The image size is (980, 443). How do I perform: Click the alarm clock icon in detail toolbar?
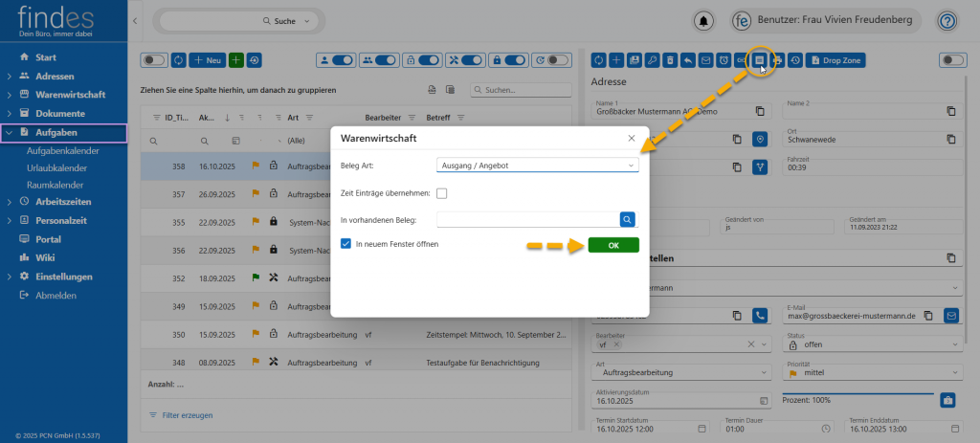(x=724, y=60)
